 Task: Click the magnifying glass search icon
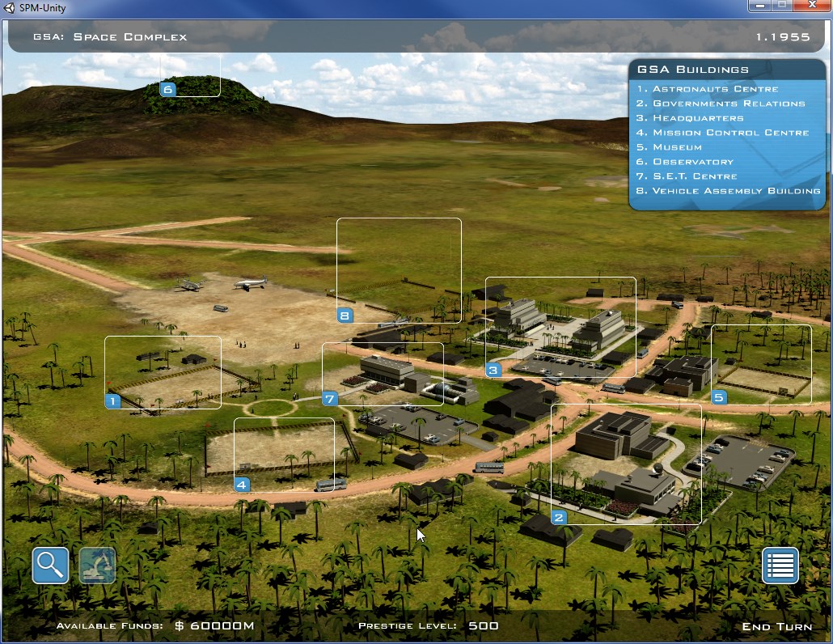tap(50, 566)
